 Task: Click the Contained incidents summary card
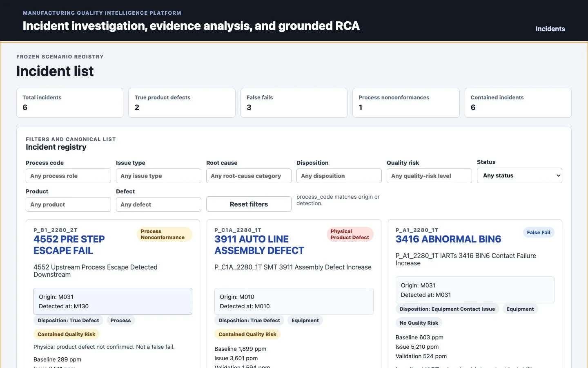[518, 103]
